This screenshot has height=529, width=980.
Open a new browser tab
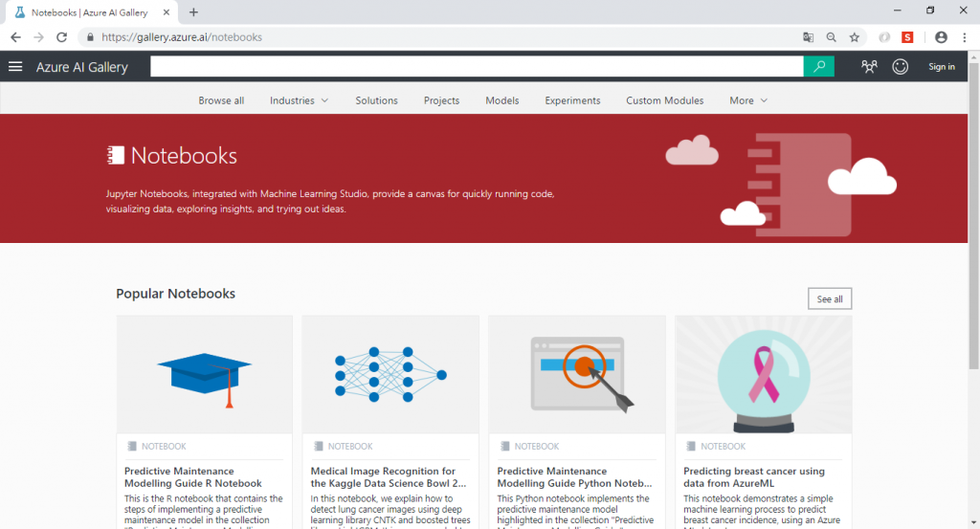click(x=193, y=11)
